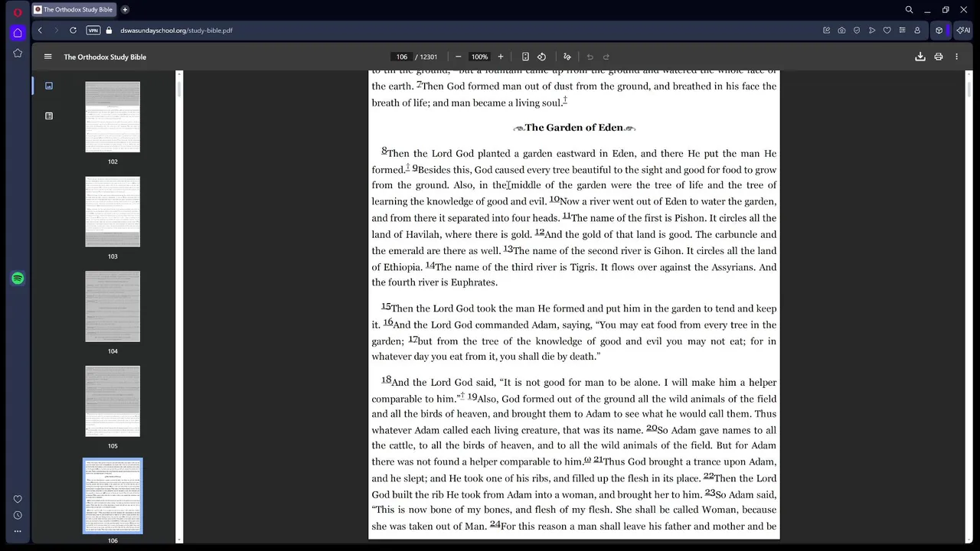Rotate the PDF counterclockwise
Screen dimensions: 980x551
[x=541, y=57]
